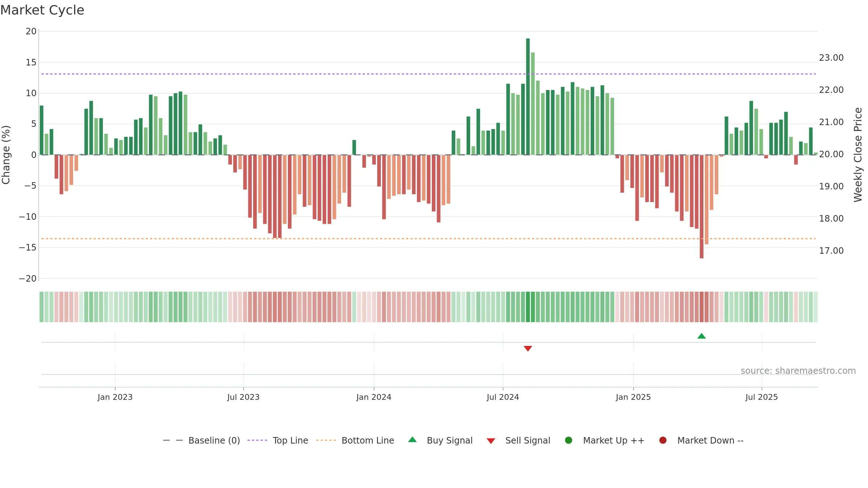The image size is (868, 488).
Task: Click the 20.00 price tick label
Action: tap(831, 154)
